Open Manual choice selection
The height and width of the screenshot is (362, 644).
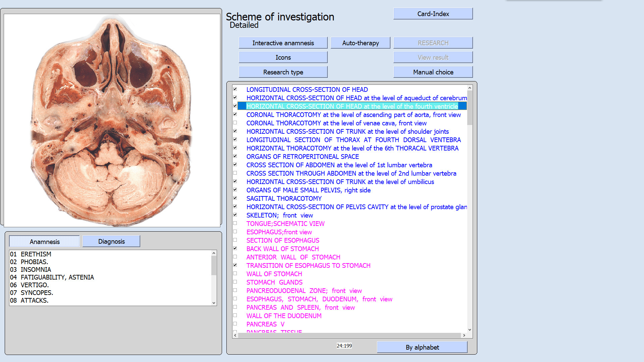coord(433,72)
